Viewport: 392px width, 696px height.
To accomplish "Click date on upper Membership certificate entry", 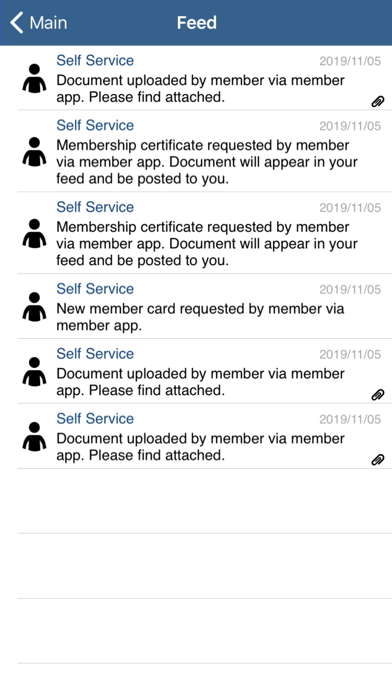I will click(x=350, y=126).
